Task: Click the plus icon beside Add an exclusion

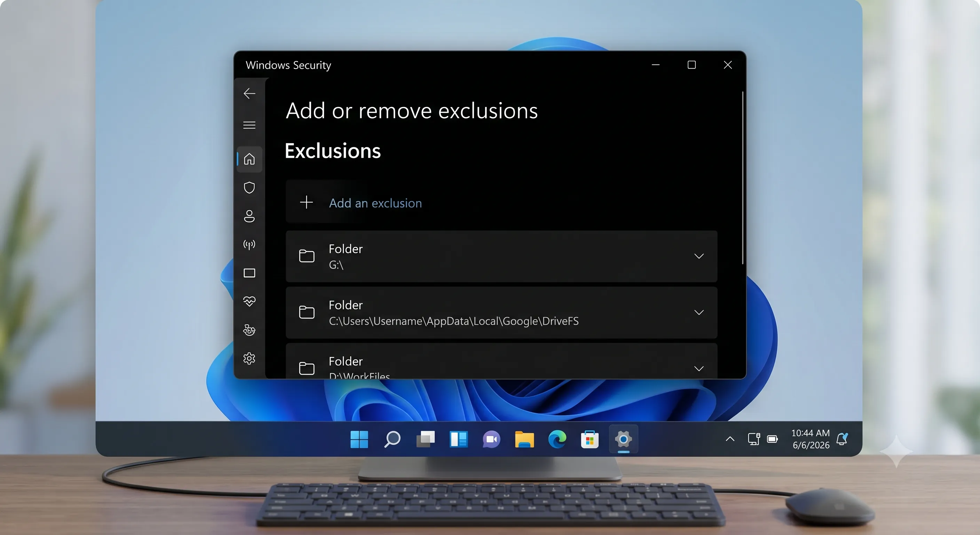Action: 306,202
